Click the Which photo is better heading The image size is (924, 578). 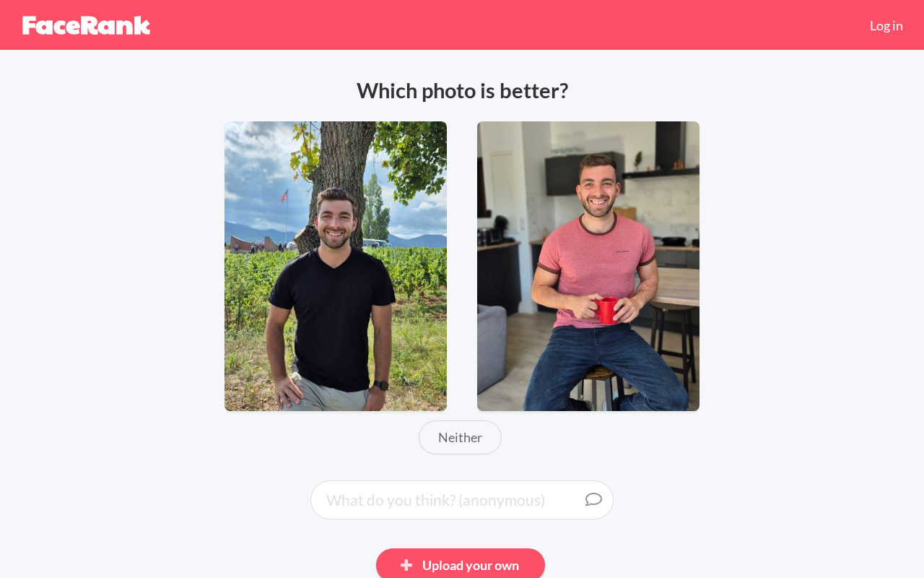click(x=462, y=90)
